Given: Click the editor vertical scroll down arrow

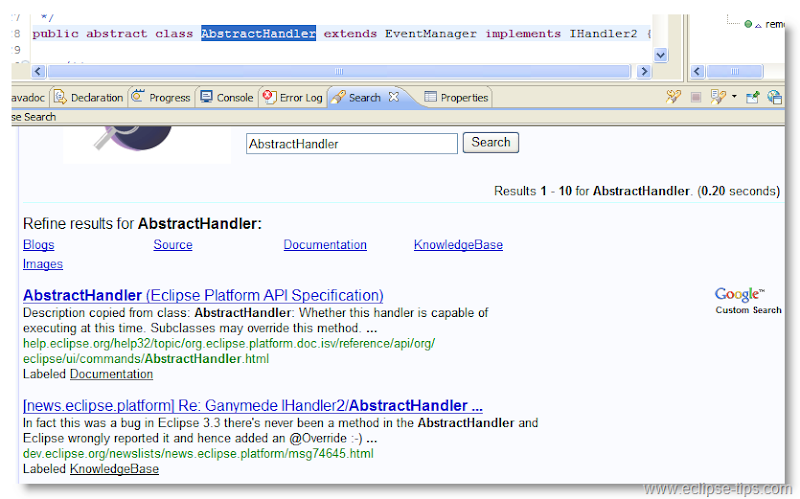Looking at the screenshot, I should click(x=660, y=55).
